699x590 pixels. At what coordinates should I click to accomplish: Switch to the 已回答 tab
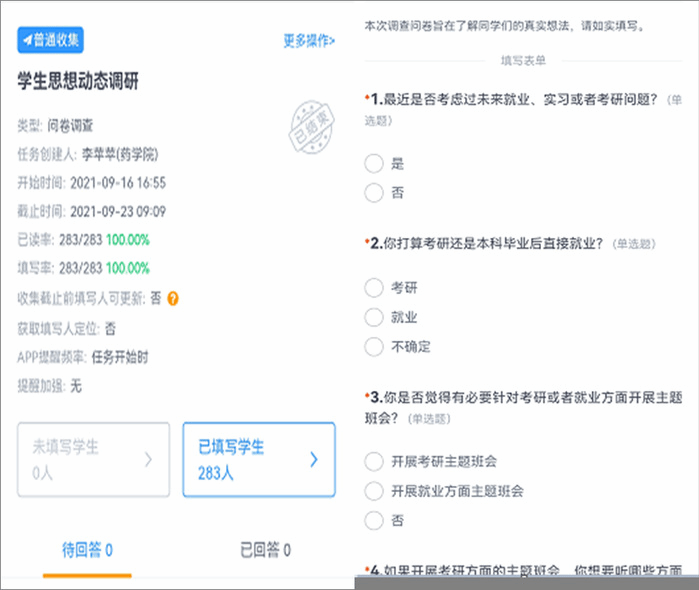tap(265, 550)
